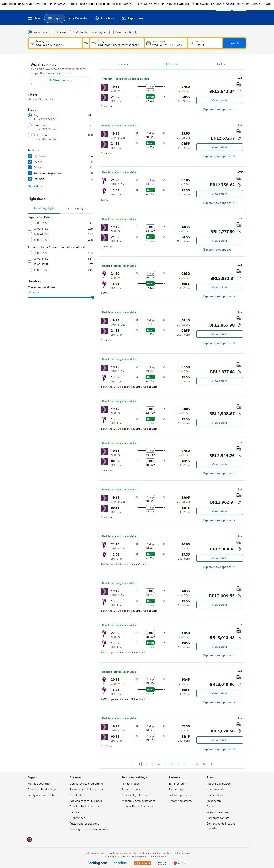Click next page arrow in pagination
Screen dimensions: 274x868
click(212, 764)
